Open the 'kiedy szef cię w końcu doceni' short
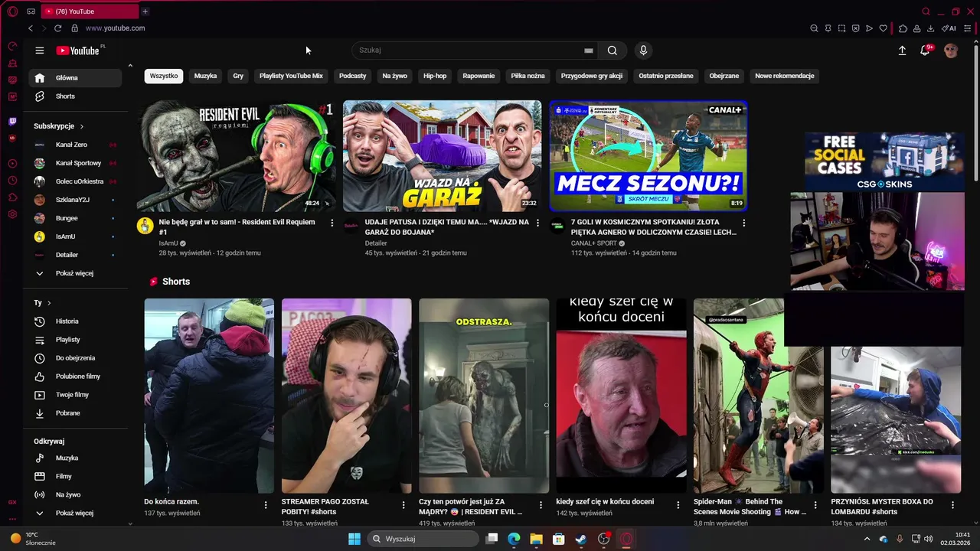Screen dimensions: 980x551 pos(621,396)
